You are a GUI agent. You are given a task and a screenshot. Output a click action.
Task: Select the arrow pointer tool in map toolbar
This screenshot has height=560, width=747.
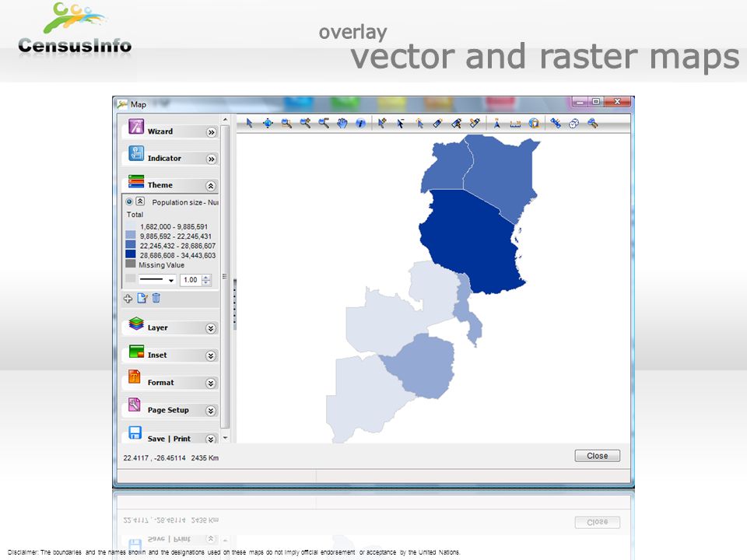[x=249, y=124]
